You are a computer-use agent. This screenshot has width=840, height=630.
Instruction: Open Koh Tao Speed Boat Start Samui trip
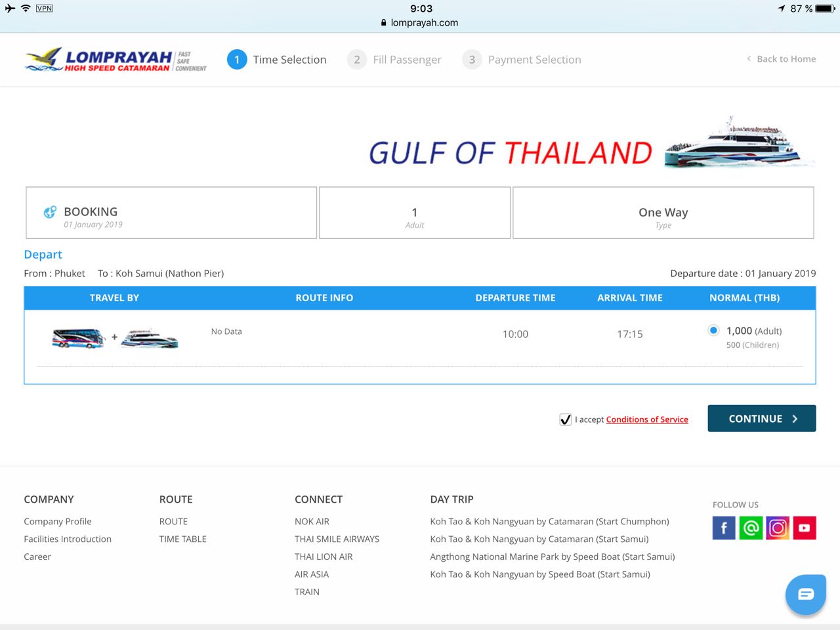click(540, 574)
